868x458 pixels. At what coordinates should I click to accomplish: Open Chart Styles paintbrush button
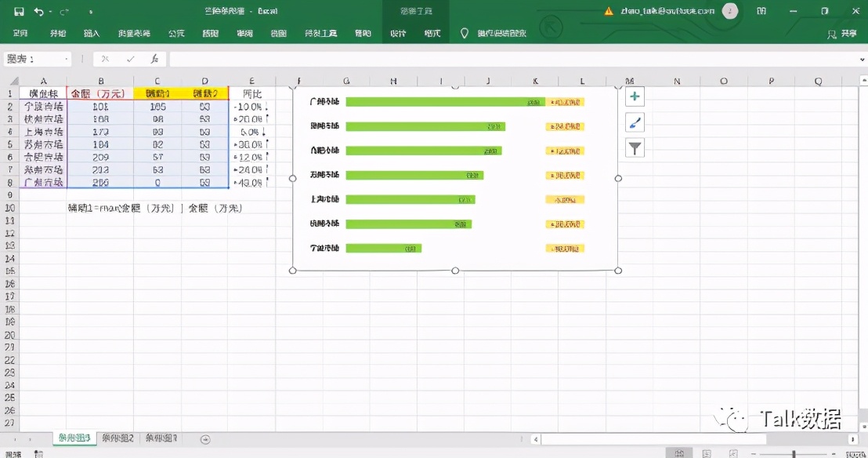point(635,122)
